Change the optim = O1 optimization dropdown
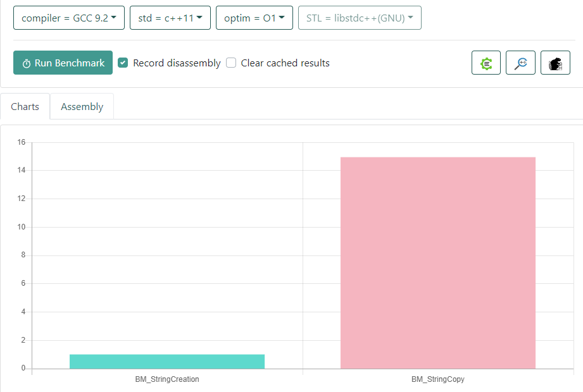 click(254, 18)
